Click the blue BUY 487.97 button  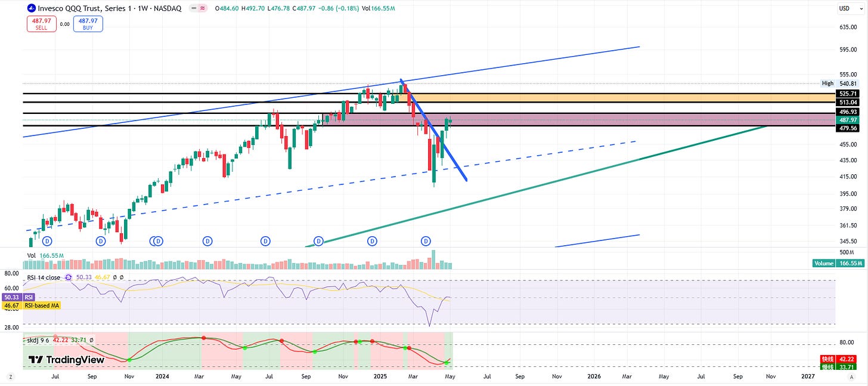point(88,24)
